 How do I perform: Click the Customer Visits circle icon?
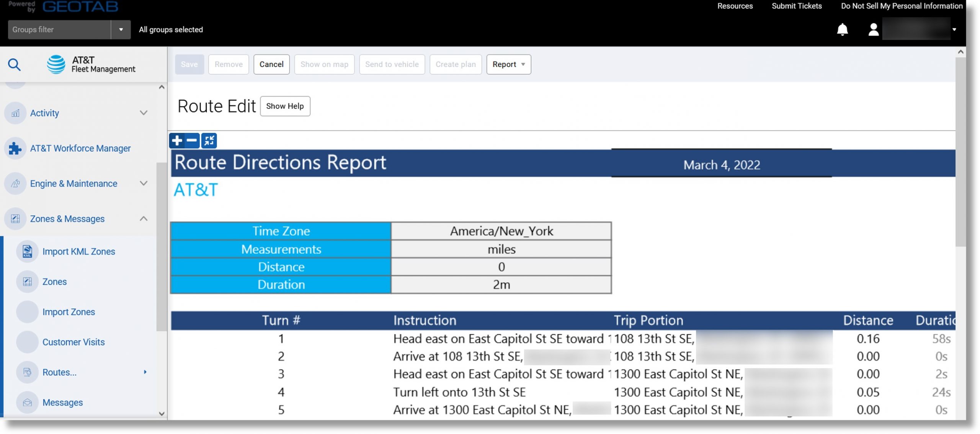click(x=27, y=342)
